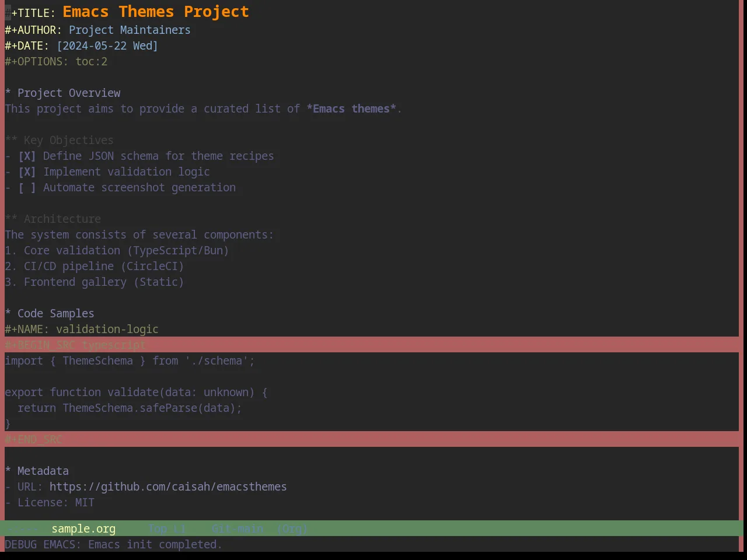This screenshot has height=560, width=747.
Task: Click sample.org buffer name in mode line
Action: click(x=83, y=528)
